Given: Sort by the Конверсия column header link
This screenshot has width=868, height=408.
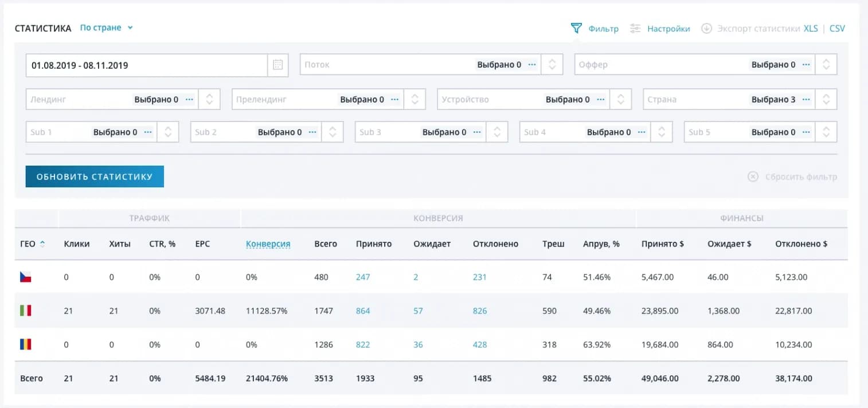Looking at the screenshot, I should point(268,244).
